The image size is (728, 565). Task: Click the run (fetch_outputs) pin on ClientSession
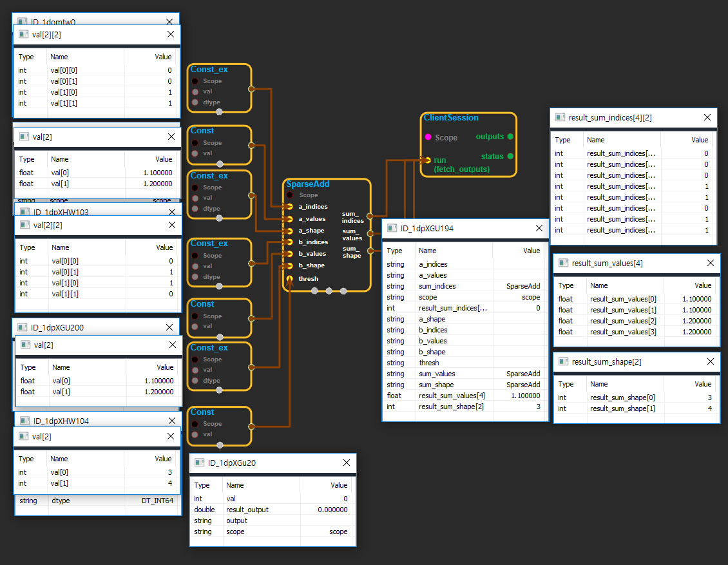click(x=428, y=160)
